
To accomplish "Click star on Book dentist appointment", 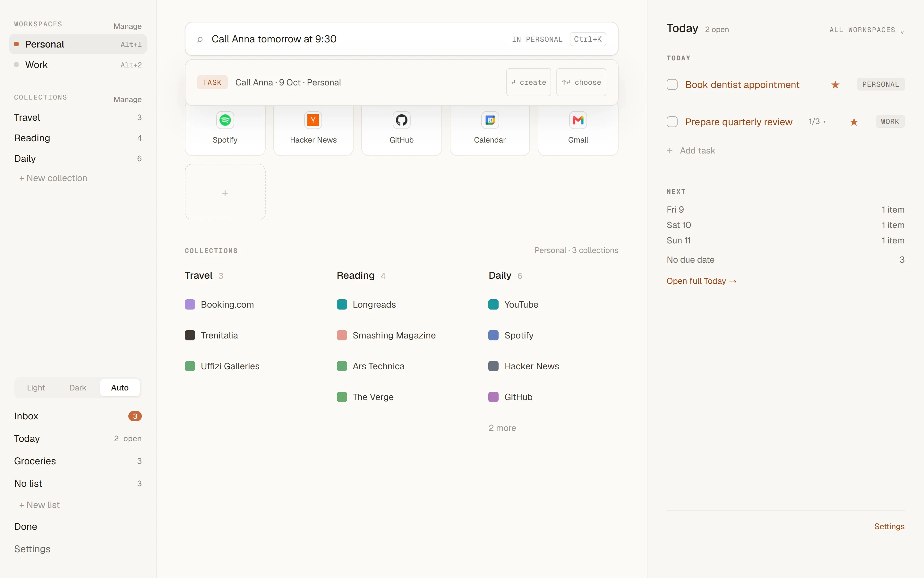I will [835, 84].
